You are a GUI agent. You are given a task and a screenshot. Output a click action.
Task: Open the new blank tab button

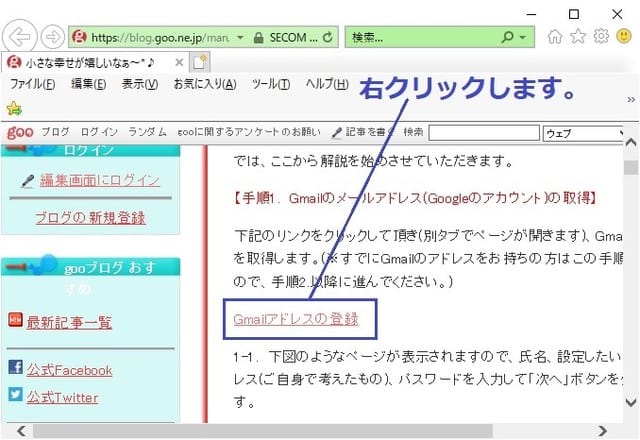pyautogui.click(x=201, y=61)
